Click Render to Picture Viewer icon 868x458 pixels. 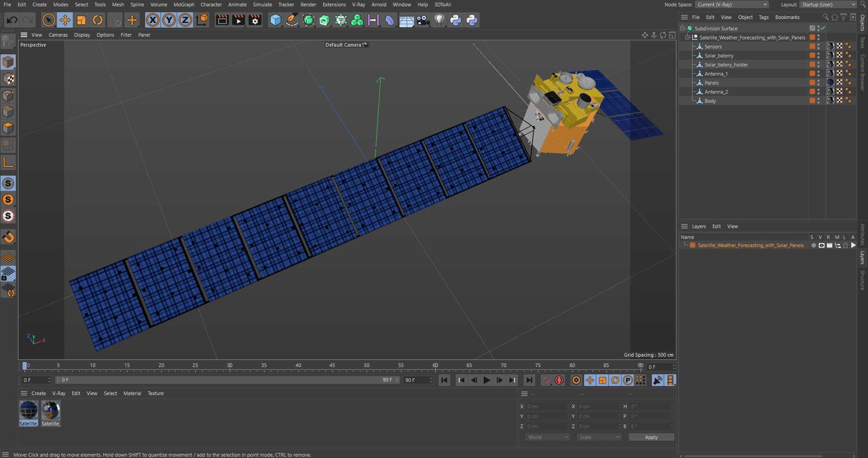[239, 20]
